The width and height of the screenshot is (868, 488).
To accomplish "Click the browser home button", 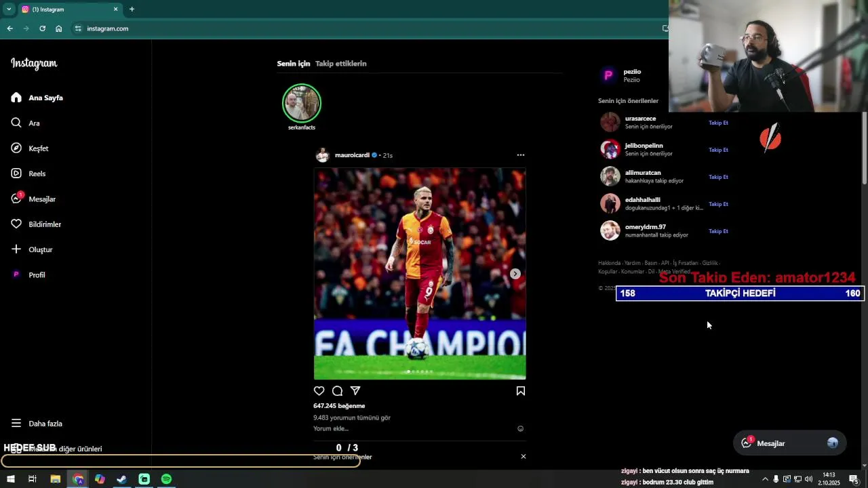I will click(x=59, y=28).
